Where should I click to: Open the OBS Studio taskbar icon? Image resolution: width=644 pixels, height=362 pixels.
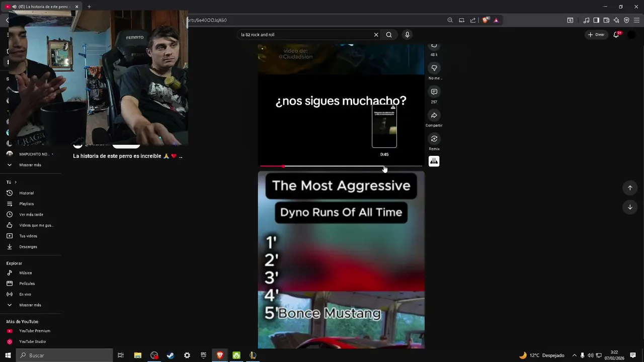(154, 355)
